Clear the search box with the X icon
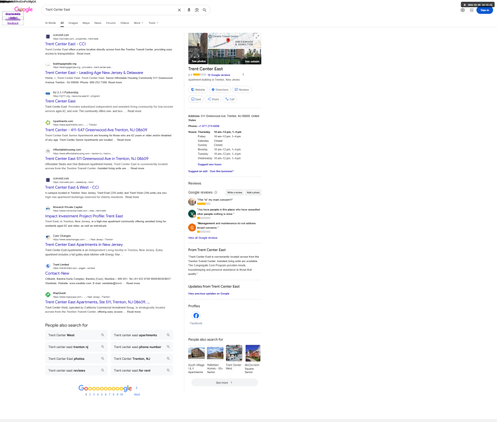Viewport: 500px width, 422px height. coord(179,10)
